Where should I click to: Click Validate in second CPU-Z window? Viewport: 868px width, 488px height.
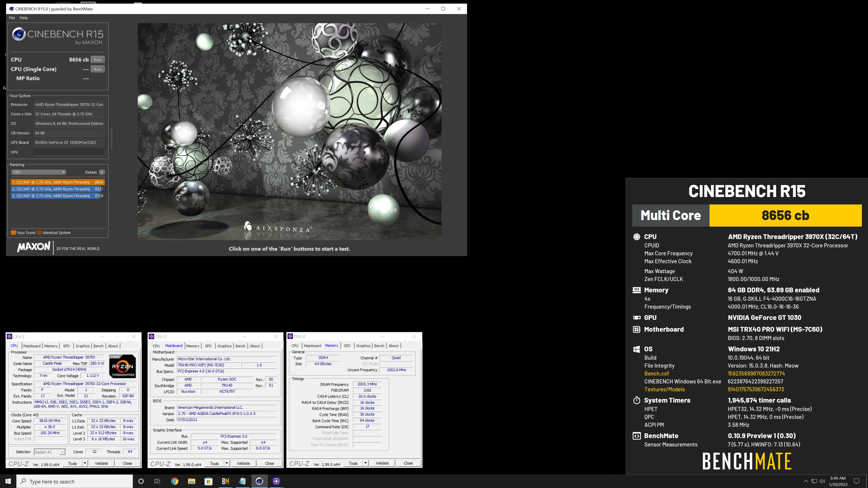[x=243, y=463]
